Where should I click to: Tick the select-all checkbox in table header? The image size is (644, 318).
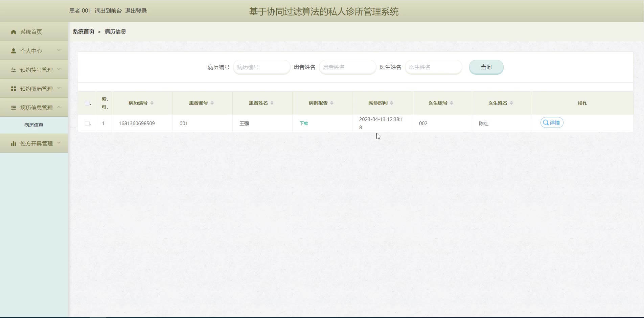coord(87,103)
